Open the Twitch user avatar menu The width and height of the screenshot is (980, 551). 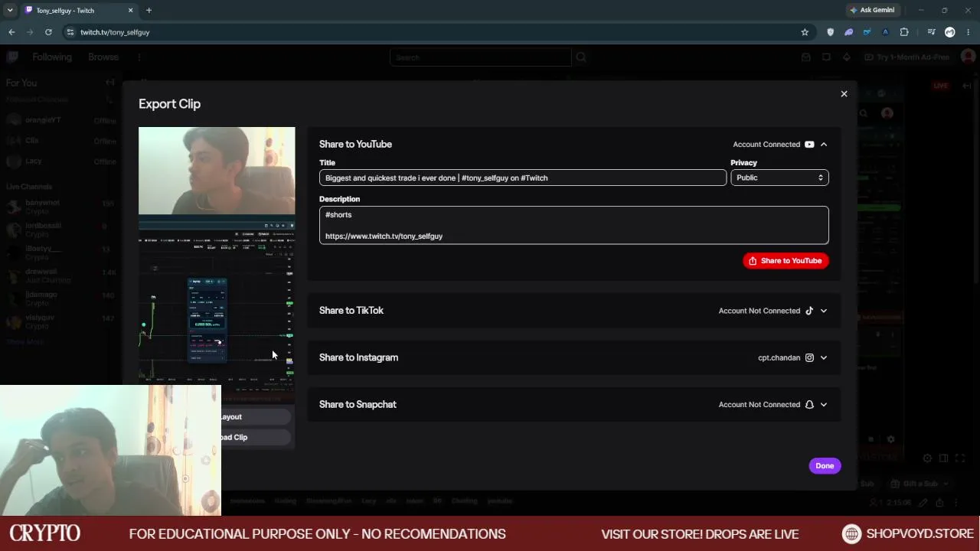tap(969, 57)
